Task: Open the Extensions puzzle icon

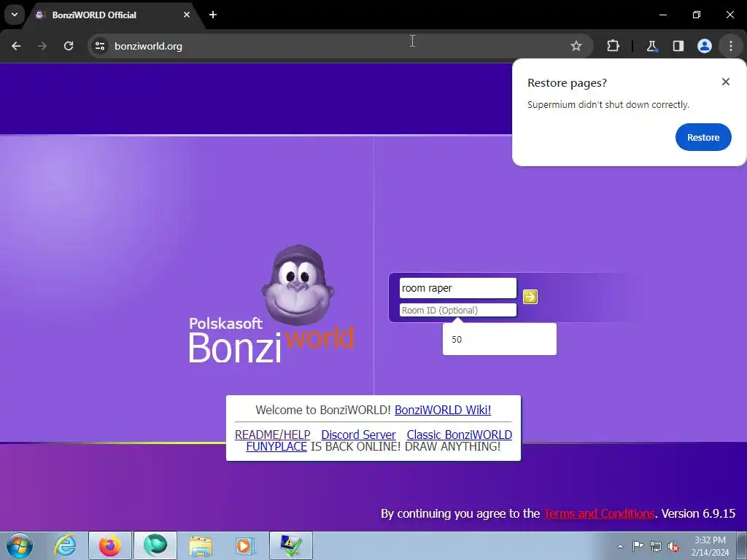Action: (x=613, y=46)
